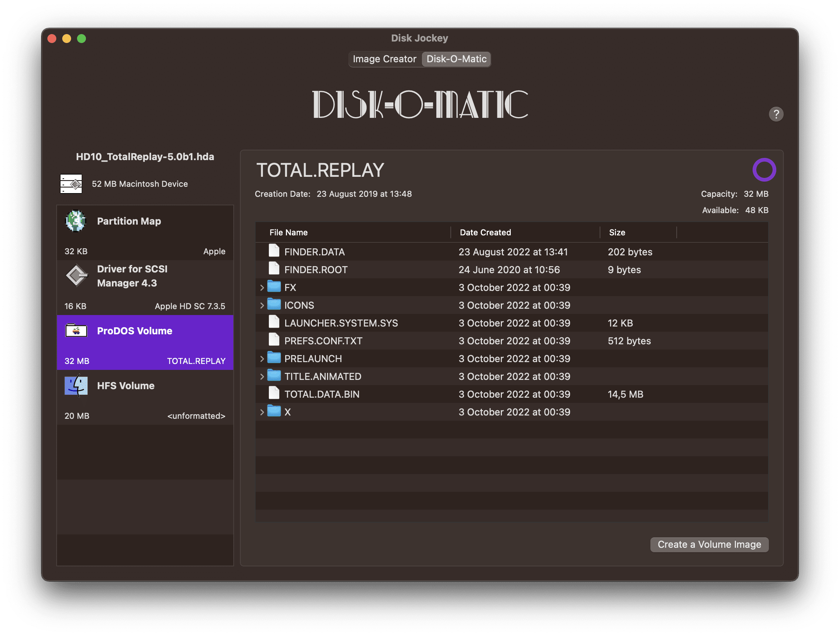Image resolution: width=840 pixels, height=636 pixels.
Task: Click the 12 KB size value
Action: [620, 323]
